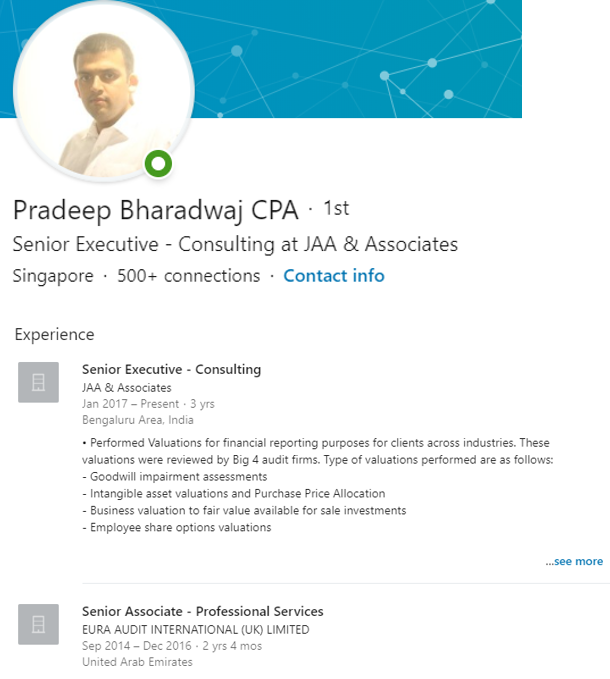Click the EURA Audit International company logo icon
Screen dimensions: 610x679
(38, 625)
